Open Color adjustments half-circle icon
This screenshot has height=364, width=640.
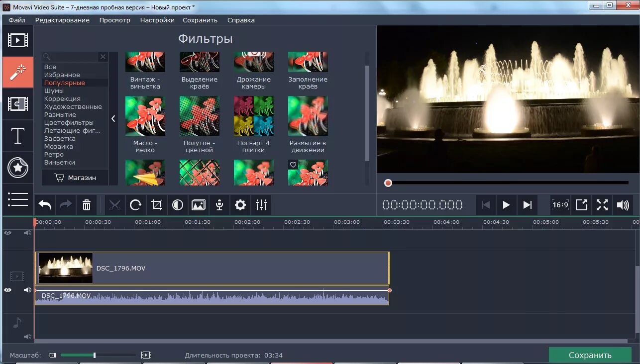pos(178,205)
